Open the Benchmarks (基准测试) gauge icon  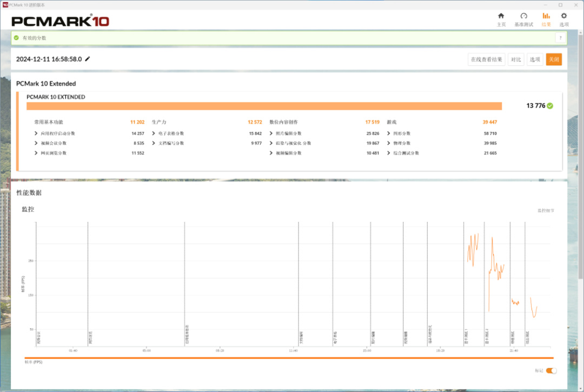click(x=523, y=16)
